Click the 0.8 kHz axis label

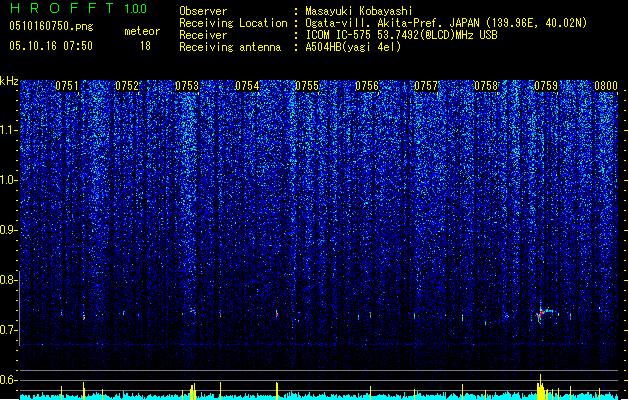click(x=9, y=280)
